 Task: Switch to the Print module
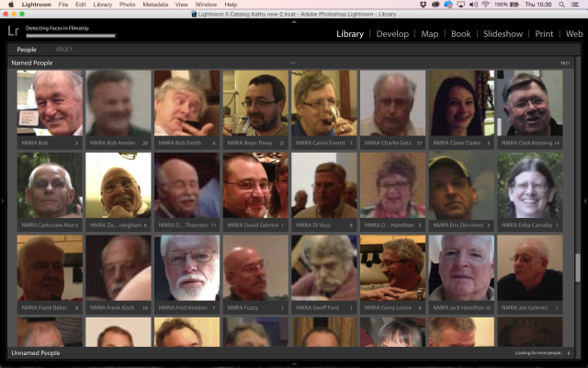(x=544, y=34)
